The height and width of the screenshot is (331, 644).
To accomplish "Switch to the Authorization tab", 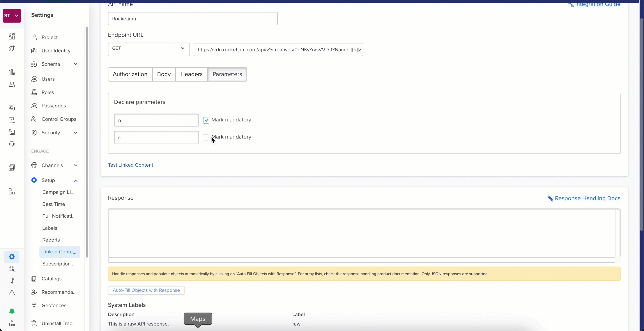I will click(130, 74).
